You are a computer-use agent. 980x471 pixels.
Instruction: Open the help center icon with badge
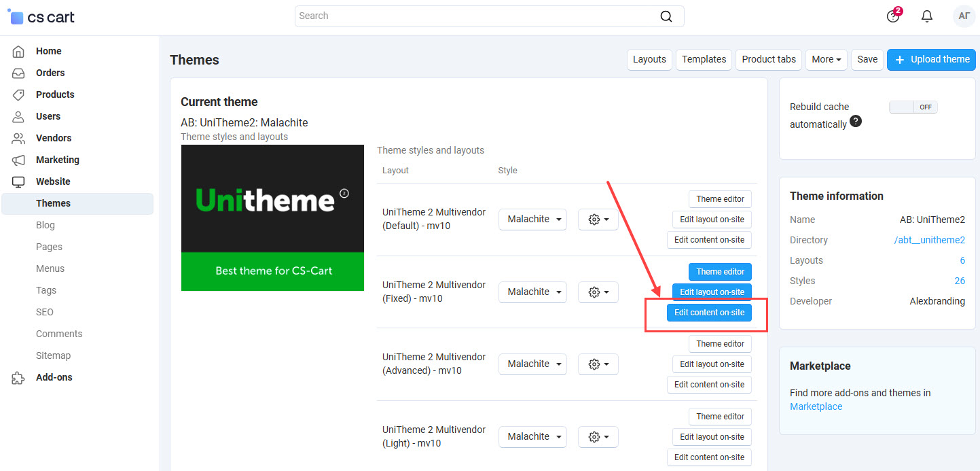894,16
